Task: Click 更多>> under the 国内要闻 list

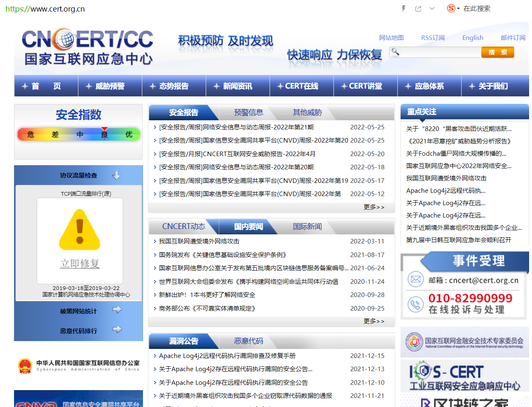Action: [x=374, y=321]
